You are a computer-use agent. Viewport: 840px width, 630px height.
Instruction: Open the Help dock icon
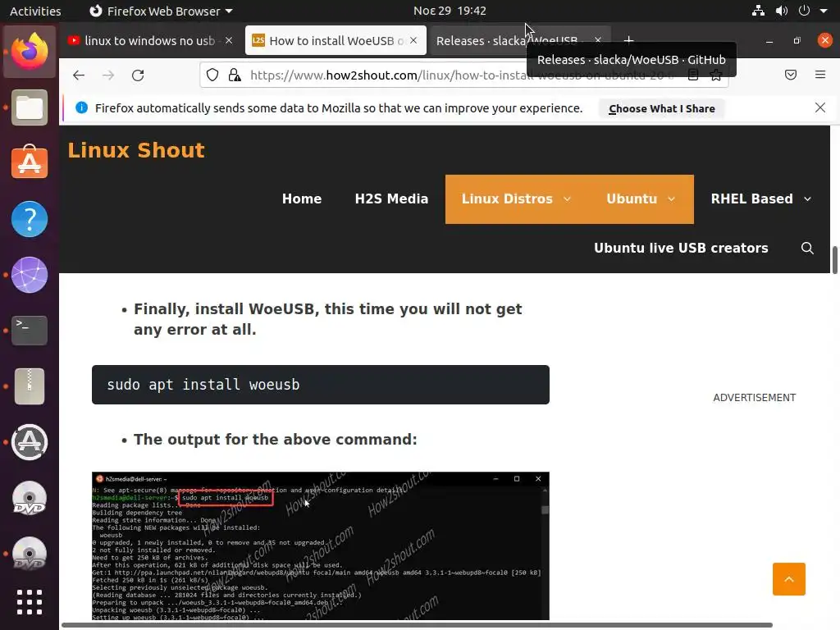(30, 218)
